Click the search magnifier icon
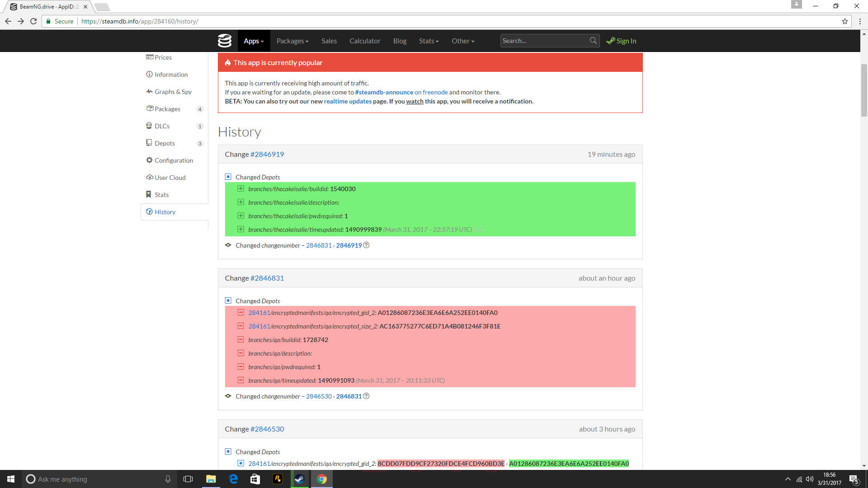The width and height of the screenshot is (868, 488). coord(593,41)
